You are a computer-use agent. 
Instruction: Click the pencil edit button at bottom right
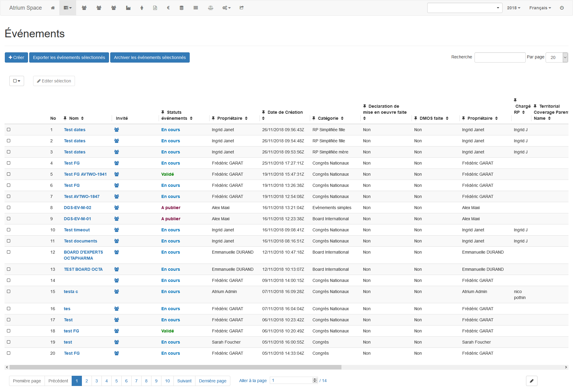pyautogui.click(x=532, y=381)
